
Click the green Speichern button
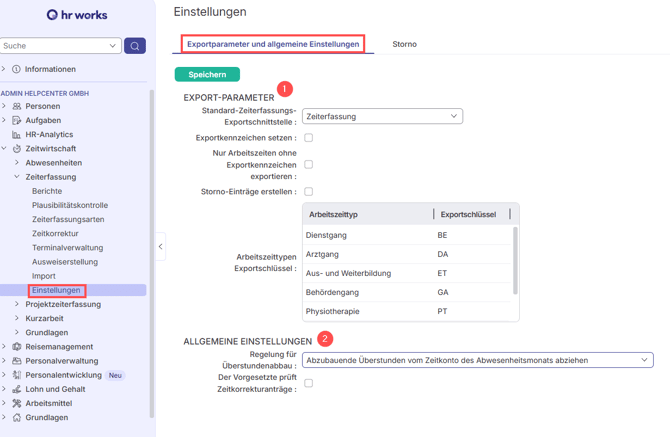207,74
